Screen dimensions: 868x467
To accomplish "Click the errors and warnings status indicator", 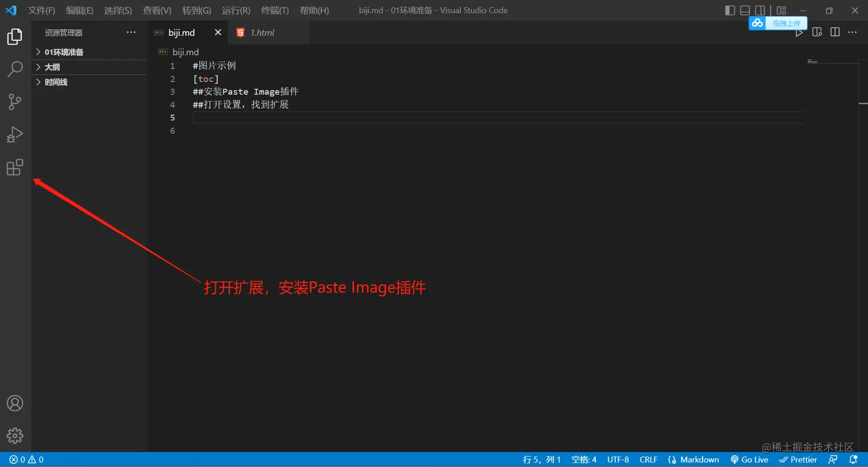I will click(26, 460).
